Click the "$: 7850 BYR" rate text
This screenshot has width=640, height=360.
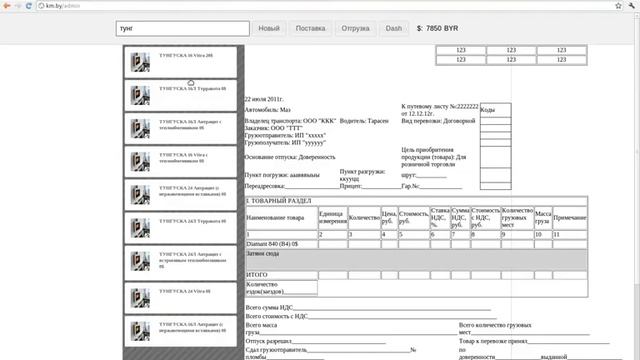437,29
